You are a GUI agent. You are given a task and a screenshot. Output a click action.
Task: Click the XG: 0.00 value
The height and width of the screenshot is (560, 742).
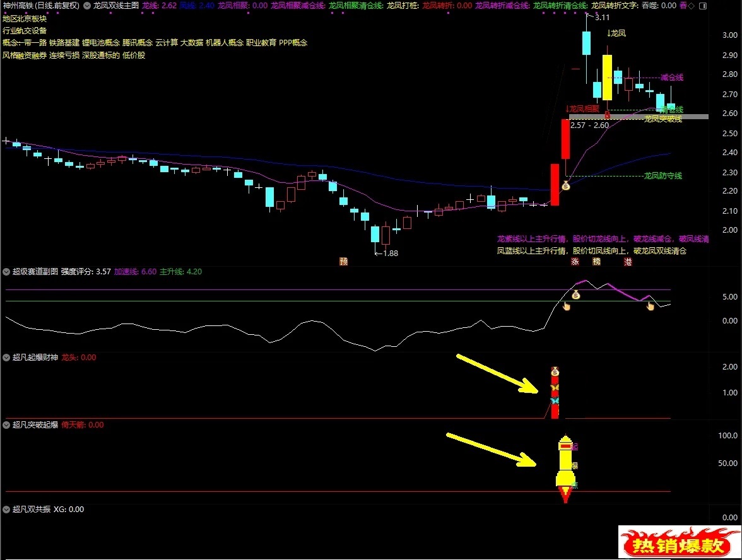pyautogui.click(x=69, y=510)
